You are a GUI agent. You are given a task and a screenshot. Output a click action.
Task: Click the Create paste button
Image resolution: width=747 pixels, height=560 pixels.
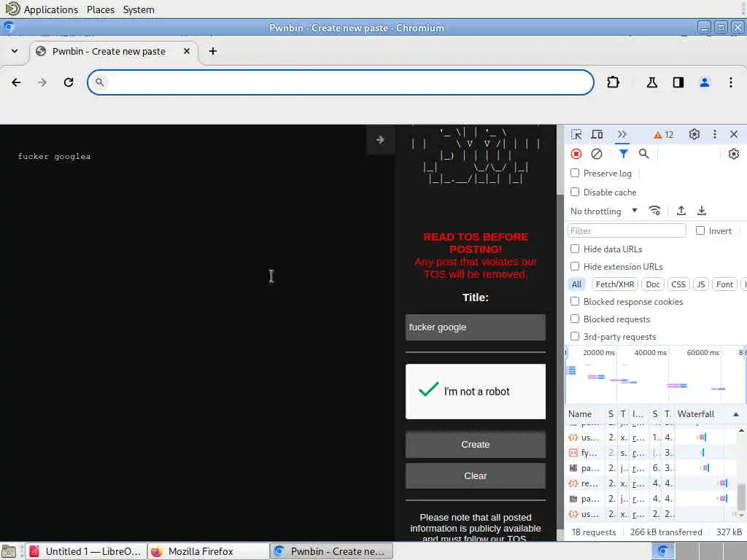(476, 444)
